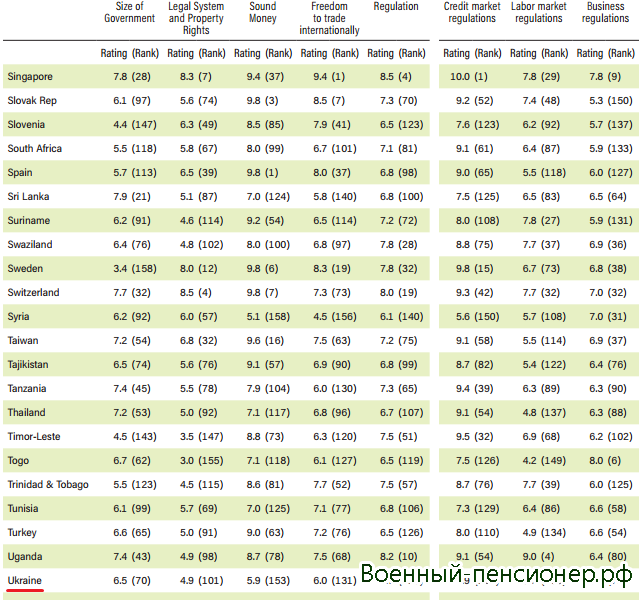The width and height of the screenshot is (644, 600).
Task: Select the Singapore row label
Action: coord(30,76)
